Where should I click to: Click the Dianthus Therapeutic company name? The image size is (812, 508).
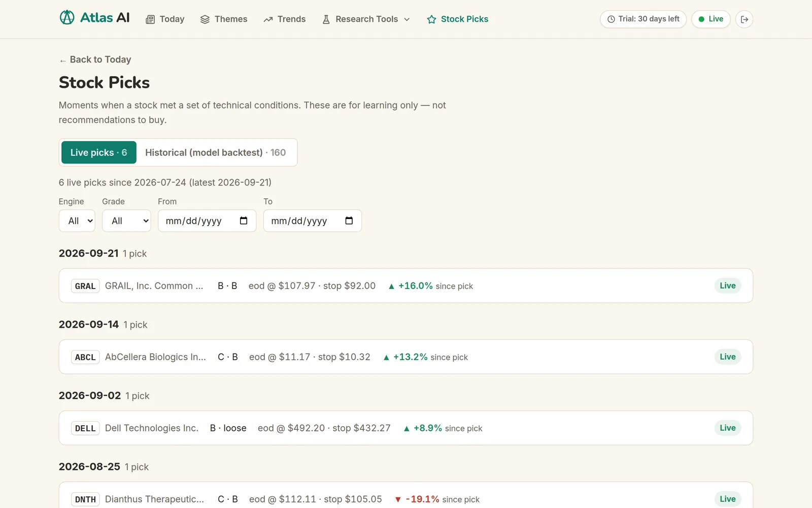coord(154,499)
